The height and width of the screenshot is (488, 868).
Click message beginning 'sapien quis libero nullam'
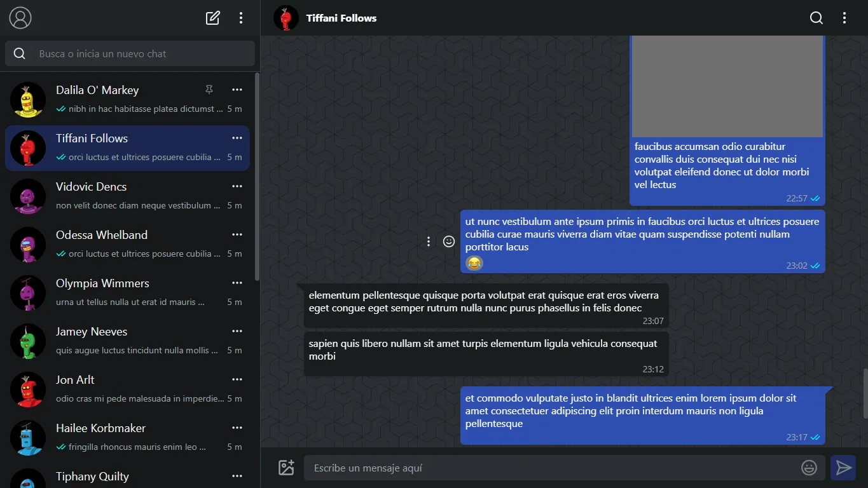[486, 354]
